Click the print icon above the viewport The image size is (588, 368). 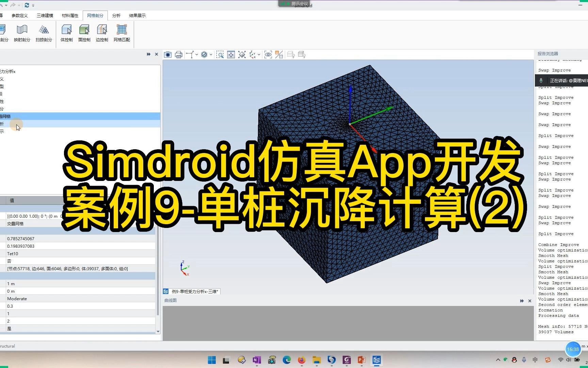click(178, 55)
